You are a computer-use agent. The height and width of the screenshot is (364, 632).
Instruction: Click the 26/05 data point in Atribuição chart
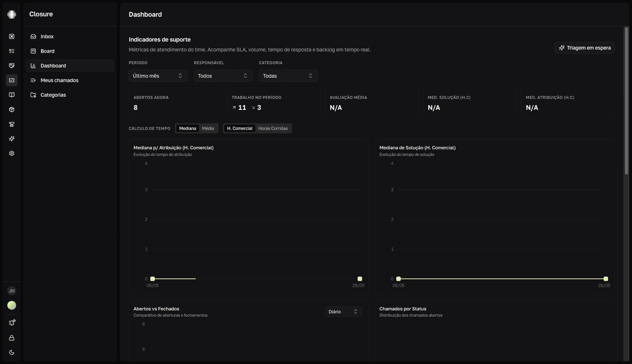click(360, 279)
